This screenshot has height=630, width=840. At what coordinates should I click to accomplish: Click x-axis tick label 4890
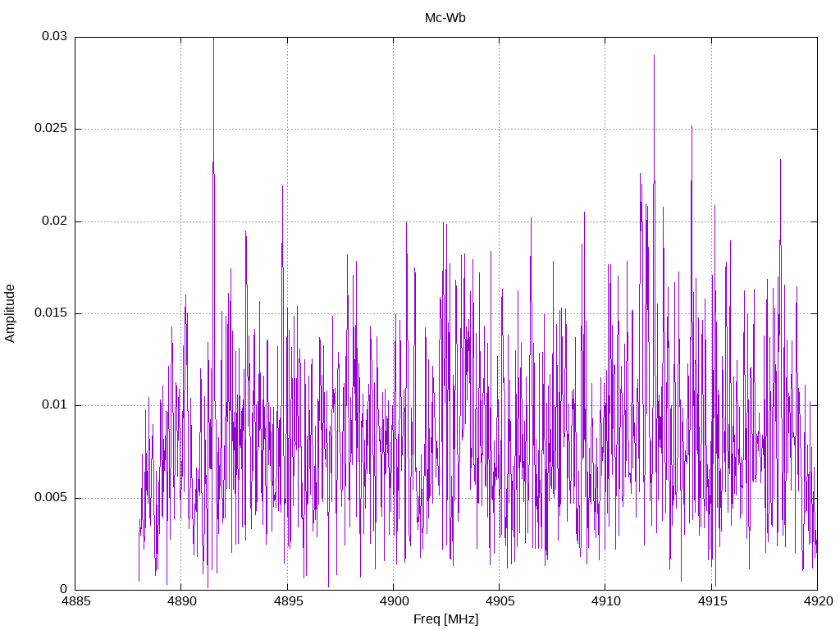coord(181,601)
